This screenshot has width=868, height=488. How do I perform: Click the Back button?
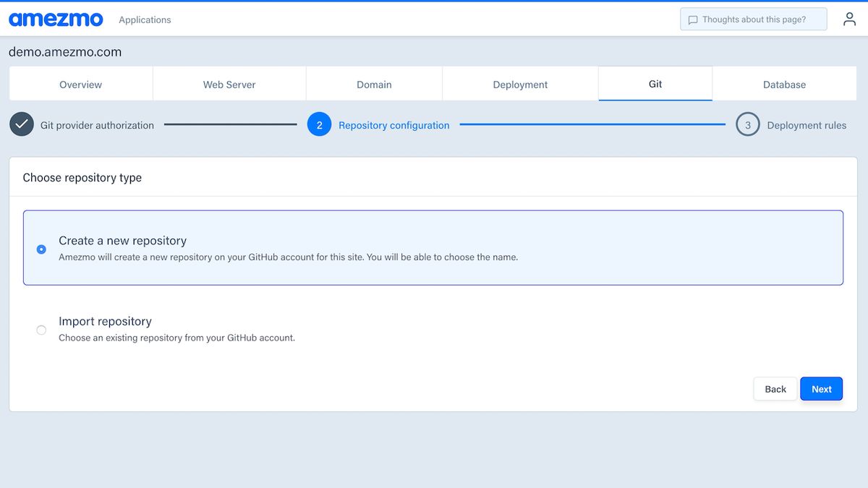point(775,388)
